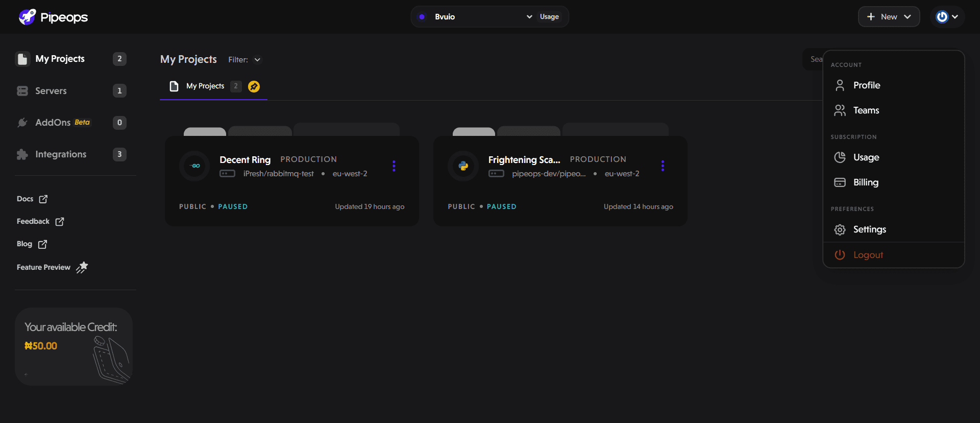Viewport: 980px width, 423px height.
Task: Click the Go language icon on Decent Ring
Action: 194,166
